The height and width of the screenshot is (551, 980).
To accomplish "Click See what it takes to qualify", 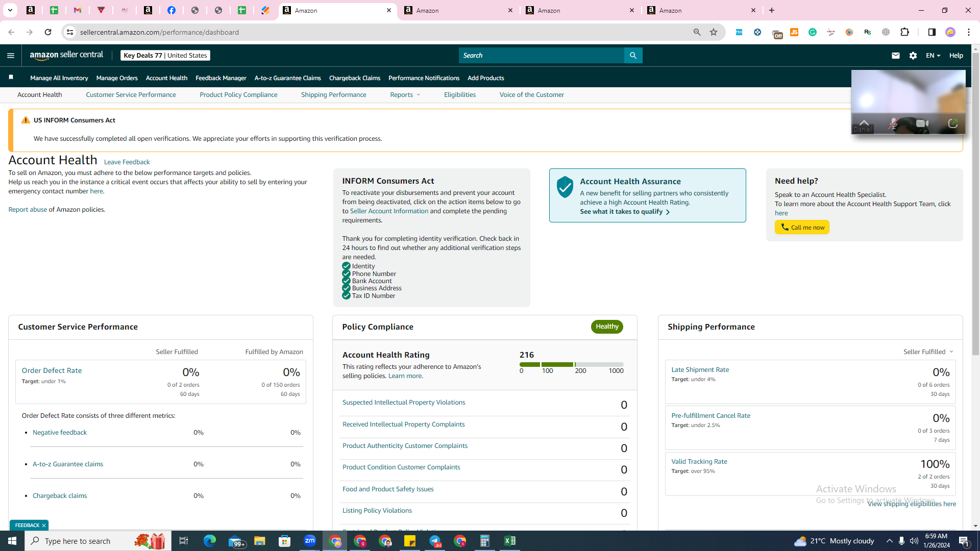I will point(625,212).
